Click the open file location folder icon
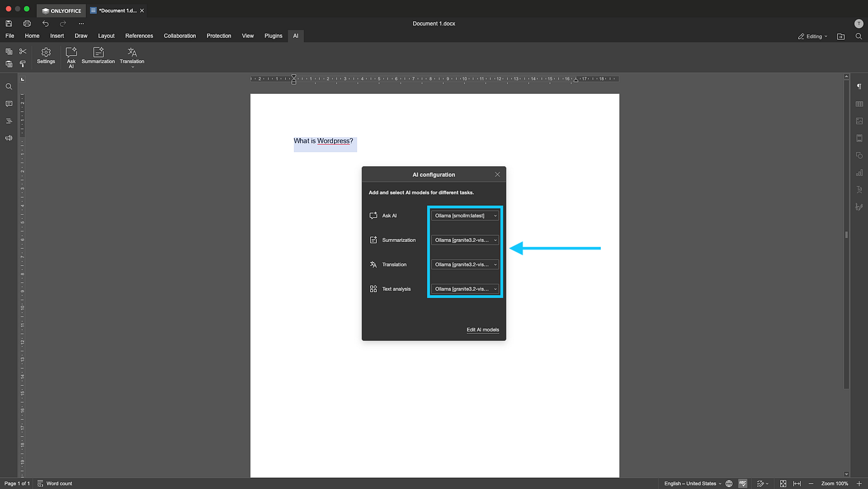Image resolution: width=868 pixels, height=489 pixels. [841, 37]
